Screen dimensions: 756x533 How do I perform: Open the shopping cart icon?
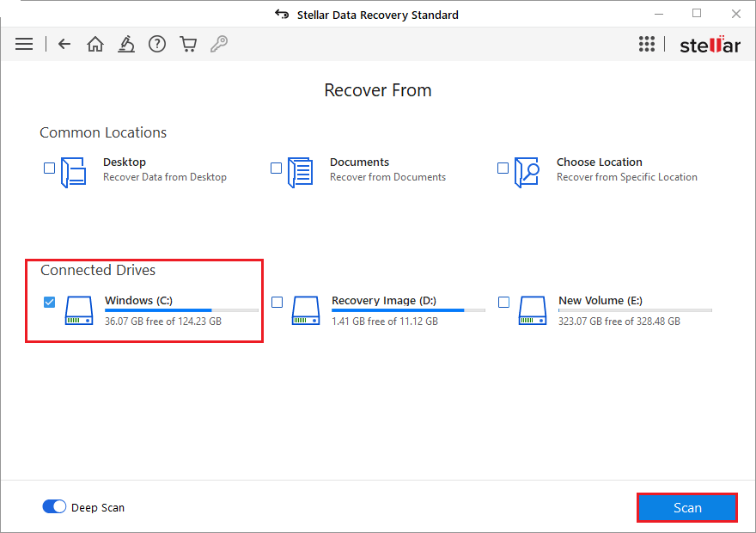click(188, 45)
